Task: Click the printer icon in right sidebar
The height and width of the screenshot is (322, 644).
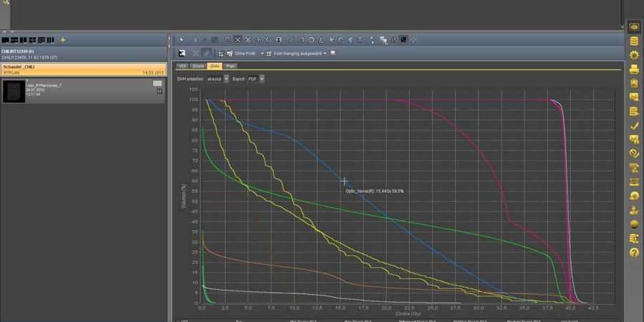Action: 634,69
